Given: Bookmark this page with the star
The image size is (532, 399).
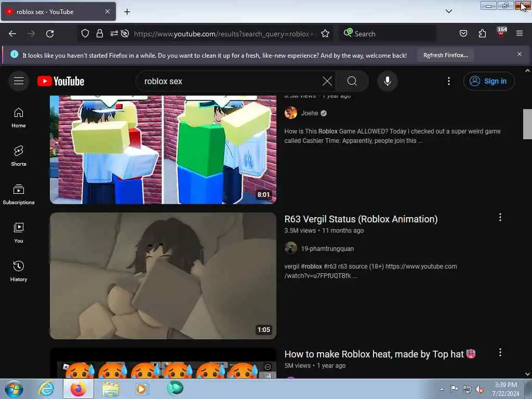Looking at the screenshot, I should point(325,33).
